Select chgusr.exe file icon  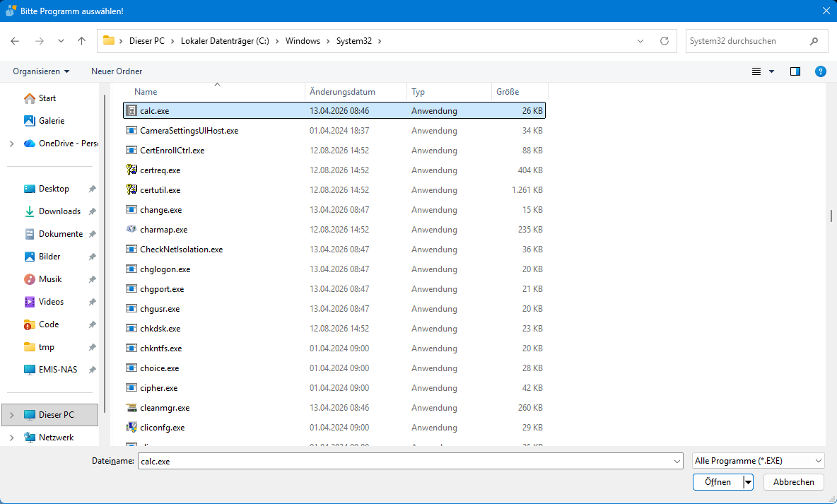[131, 308]
